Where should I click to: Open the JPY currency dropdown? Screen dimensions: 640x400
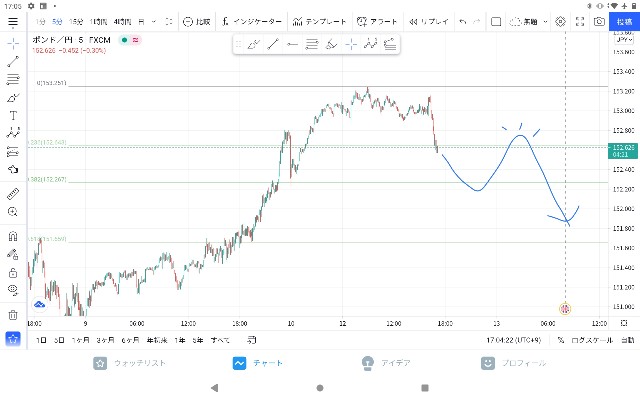[624, 40]
